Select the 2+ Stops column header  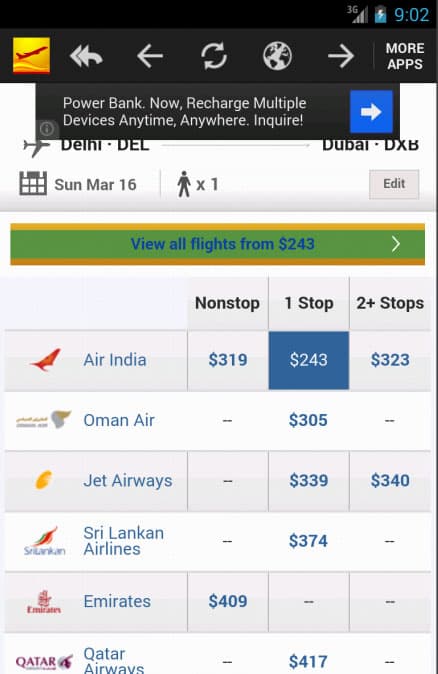tap(390, 303)
